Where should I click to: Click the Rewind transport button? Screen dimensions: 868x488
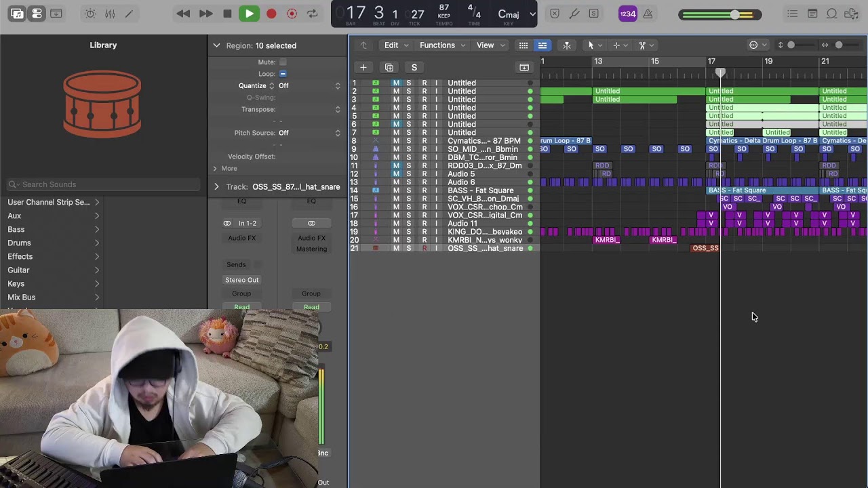click(x=183, y=14)
